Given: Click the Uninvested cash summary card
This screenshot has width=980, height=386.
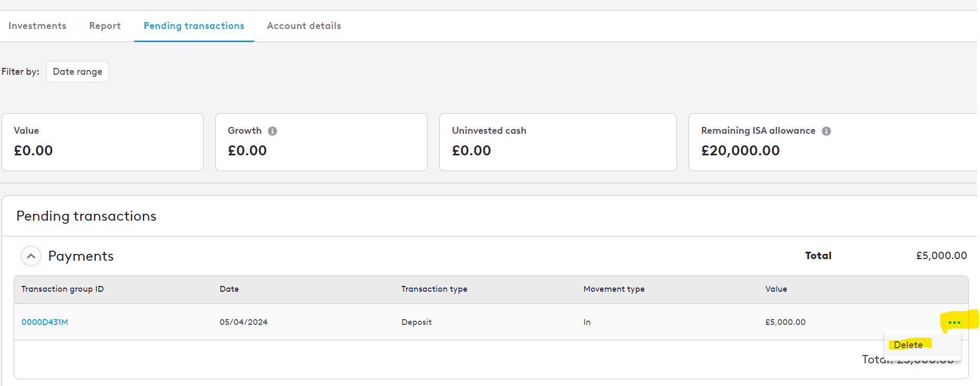Looking at the screenshot, I should click(558, 142).
